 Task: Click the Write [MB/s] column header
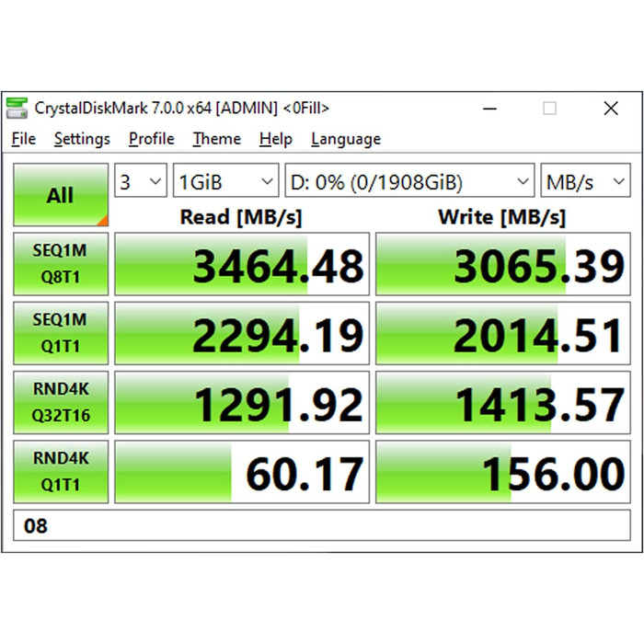click(x=502, y=217)
